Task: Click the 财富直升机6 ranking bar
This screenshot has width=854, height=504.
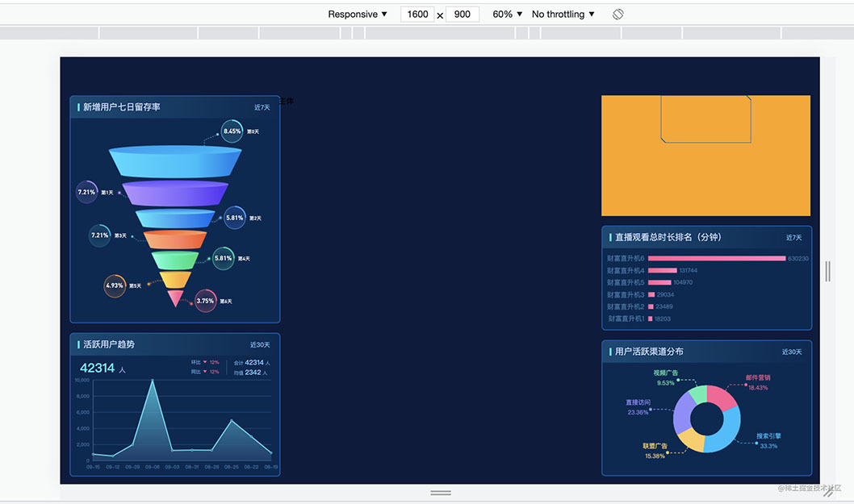Action: pyautogui.click(x=717, y=259)
